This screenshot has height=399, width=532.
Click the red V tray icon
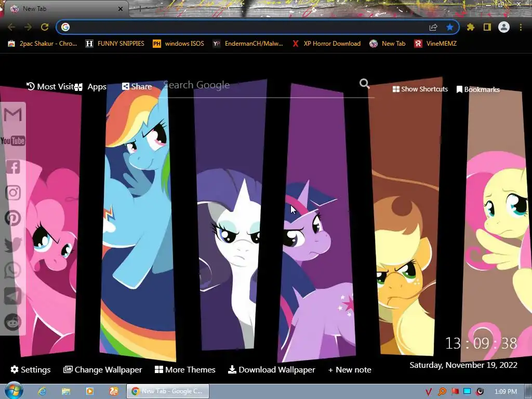(x=429, y=392)
